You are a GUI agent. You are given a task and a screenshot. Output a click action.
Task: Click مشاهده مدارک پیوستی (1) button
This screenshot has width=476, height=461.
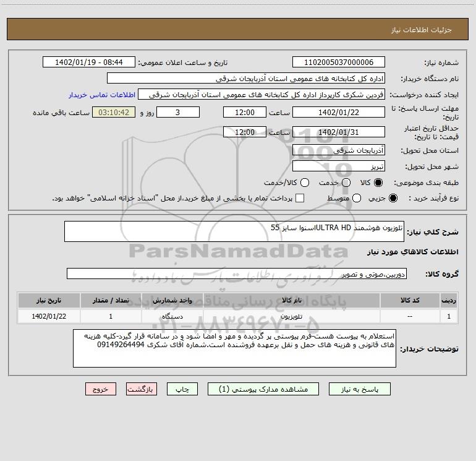tap(263, 389)
